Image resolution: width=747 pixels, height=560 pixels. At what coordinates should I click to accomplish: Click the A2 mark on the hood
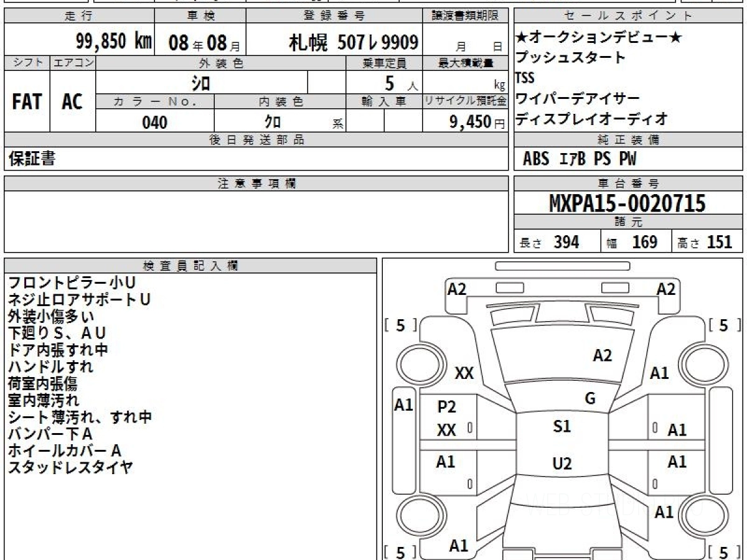[x=602, y=355]
